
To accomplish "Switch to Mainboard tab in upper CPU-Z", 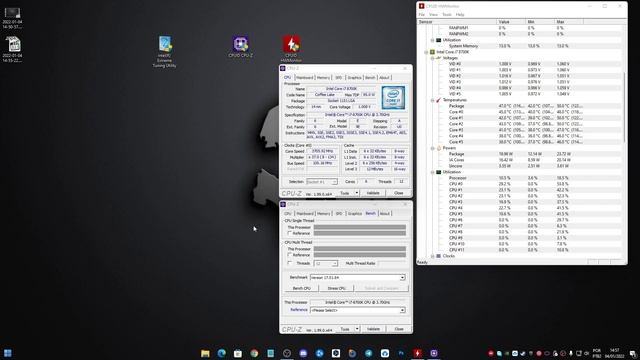I will click(304, 78).
